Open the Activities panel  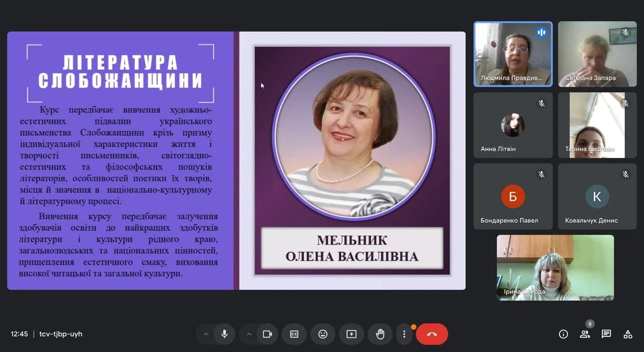point(628,334)
